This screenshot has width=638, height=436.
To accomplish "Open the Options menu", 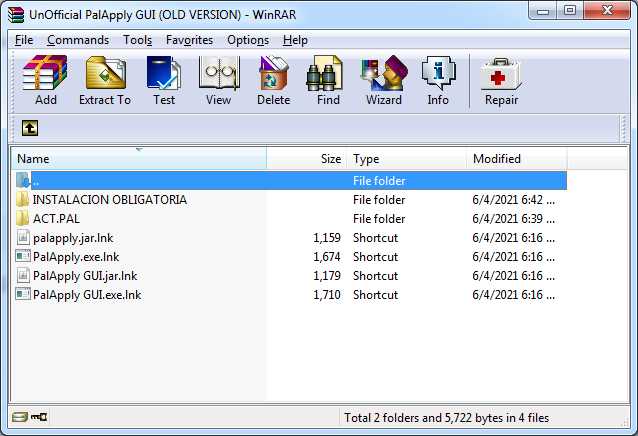I will (x=248, y=40).
